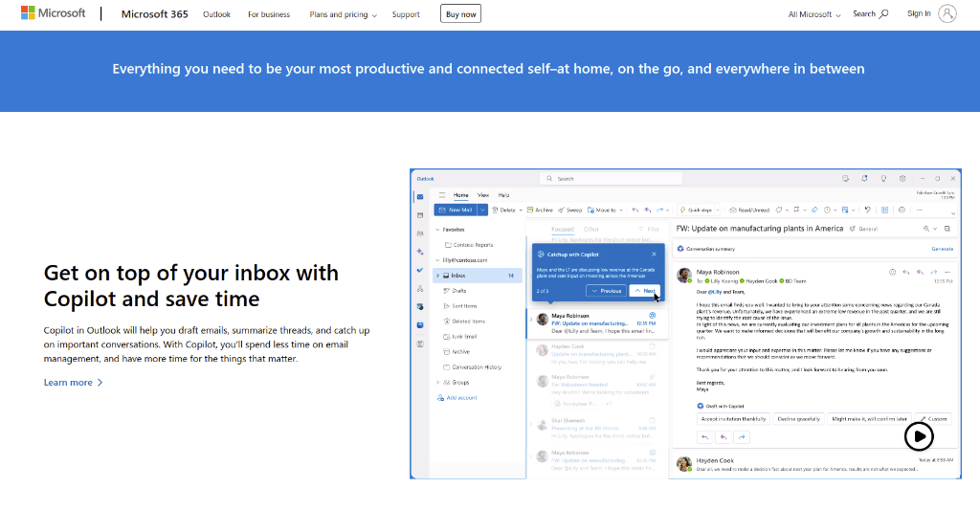Click Previous in Catchup with Copilot
The width and height of the screenshot is (980, 510).
click(x=606, y=291)
